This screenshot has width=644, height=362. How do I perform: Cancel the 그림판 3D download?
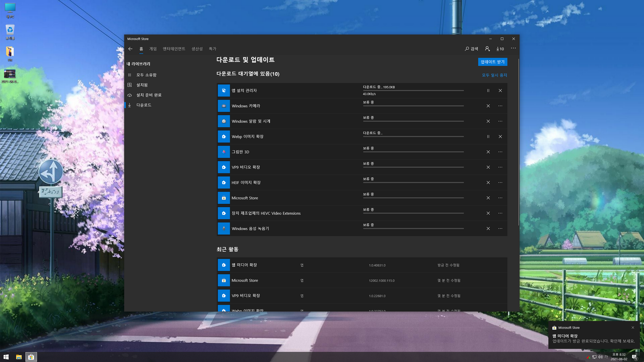tap(488, 152)
